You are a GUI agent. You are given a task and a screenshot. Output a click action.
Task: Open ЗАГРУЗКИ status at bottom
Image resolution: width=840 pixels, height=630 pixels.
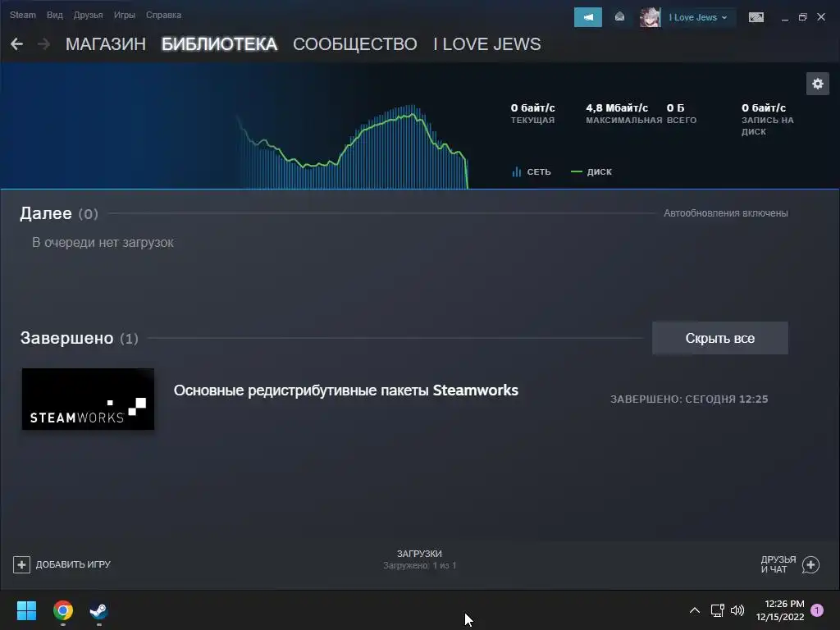[x=419, y=559]
